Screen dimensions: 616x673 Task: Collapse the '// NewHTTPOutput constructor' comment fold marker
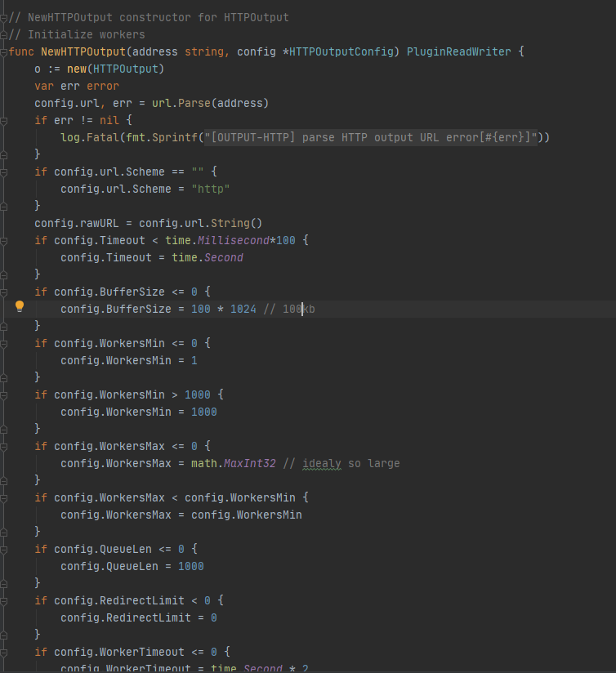tap(3, 18)
